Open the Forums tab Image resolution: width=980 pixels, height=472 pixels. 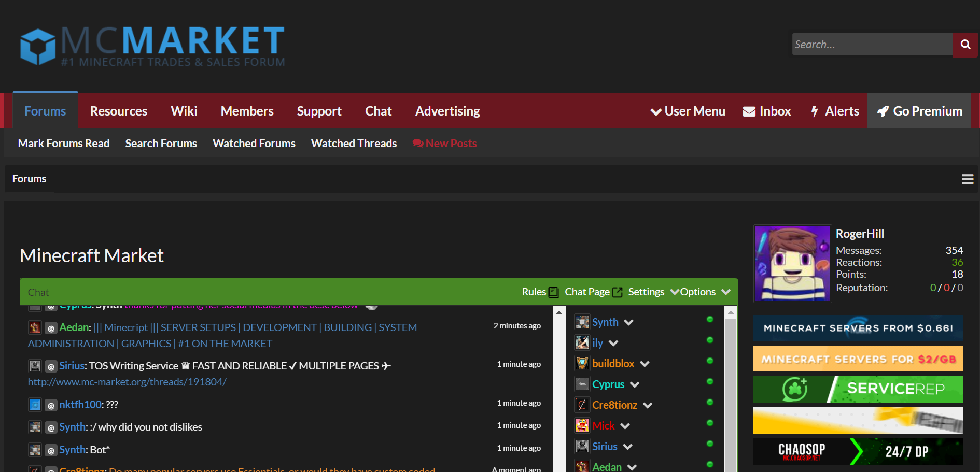[45, 111]
